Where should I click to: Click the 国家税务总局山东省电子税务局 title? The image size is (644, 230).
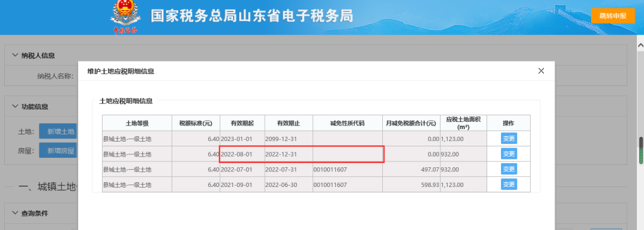pyautogui.click(x=252, y=16)
